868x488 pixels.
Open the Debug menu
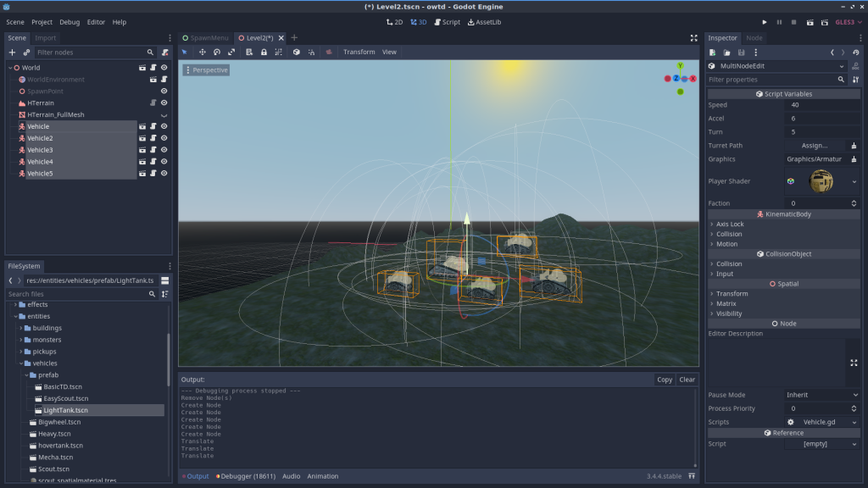pos(70,22)
